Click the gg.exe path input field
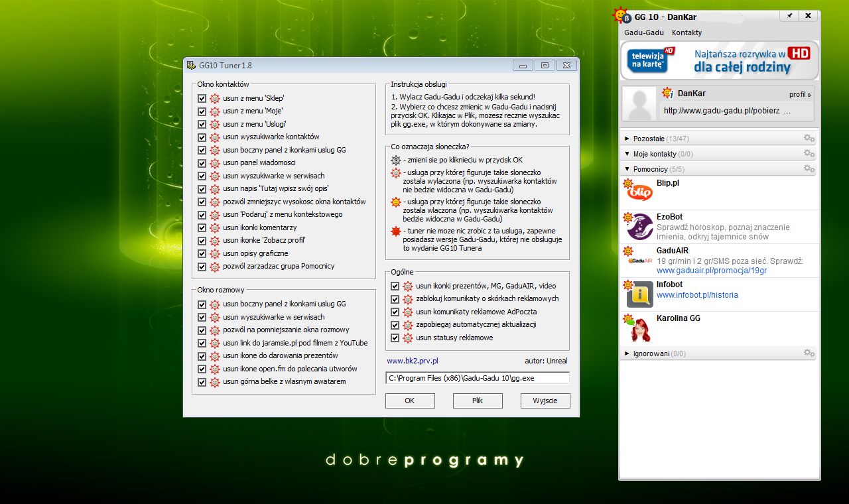849x504 pixels. click(478, 378)
